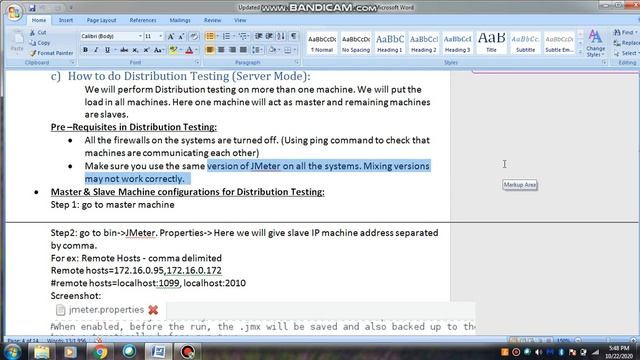The height and width of the screenshot is (360, 640).
Task: Open the Windows Start menu
Action: coord(12,351)
